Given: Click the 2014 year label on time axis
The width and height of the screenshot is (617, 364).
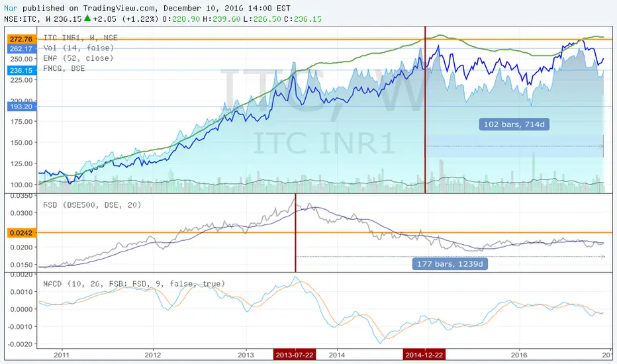Looking at the screenshot, I should click(x=337, y=355).
